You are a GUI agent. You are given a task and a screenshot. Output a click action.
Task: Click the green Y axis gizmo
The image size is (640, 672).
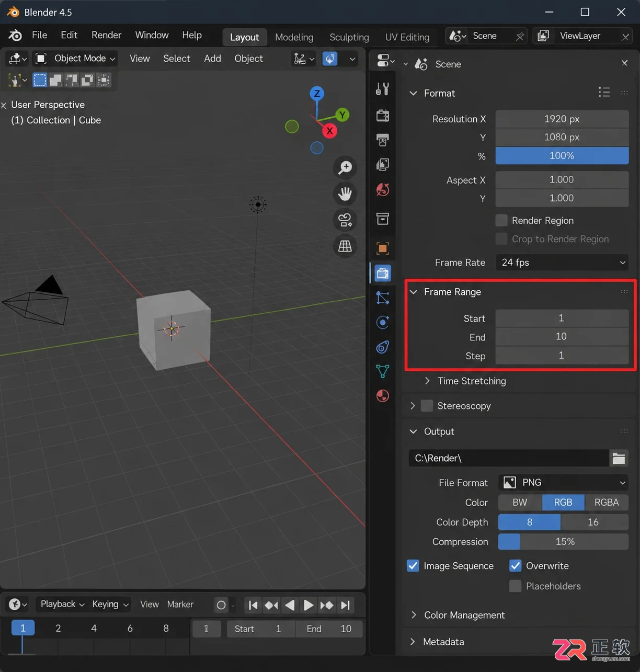pyautogui.click(x=342, y=115)
